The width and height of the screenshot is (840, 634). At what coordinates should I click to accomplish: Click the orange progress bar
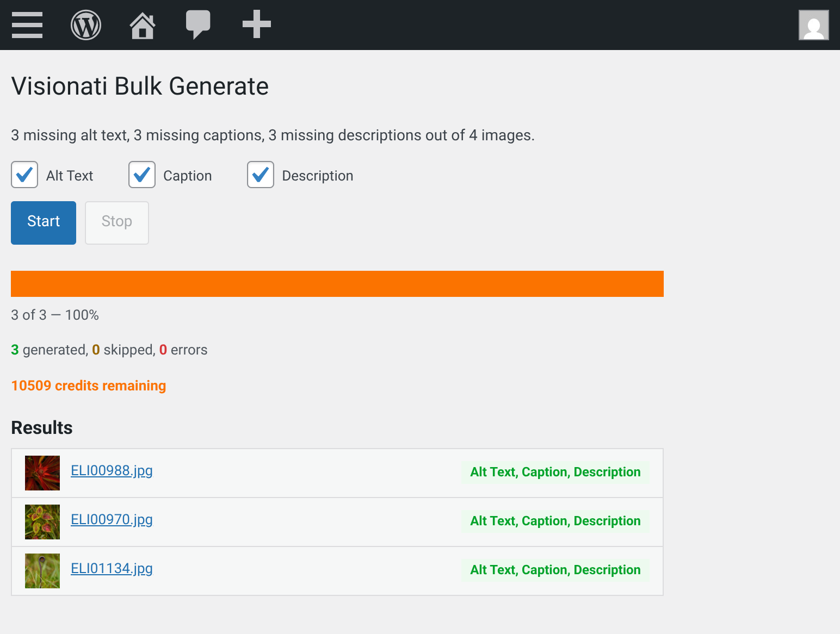(337, 283)
